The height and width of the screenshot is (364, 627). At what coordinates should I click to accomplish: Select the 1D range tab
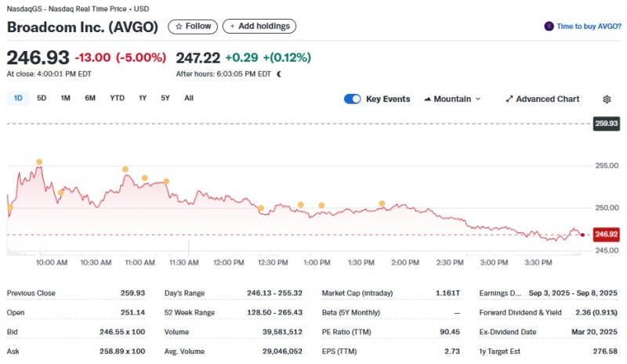pyautogui.click(x=18, y=98)
